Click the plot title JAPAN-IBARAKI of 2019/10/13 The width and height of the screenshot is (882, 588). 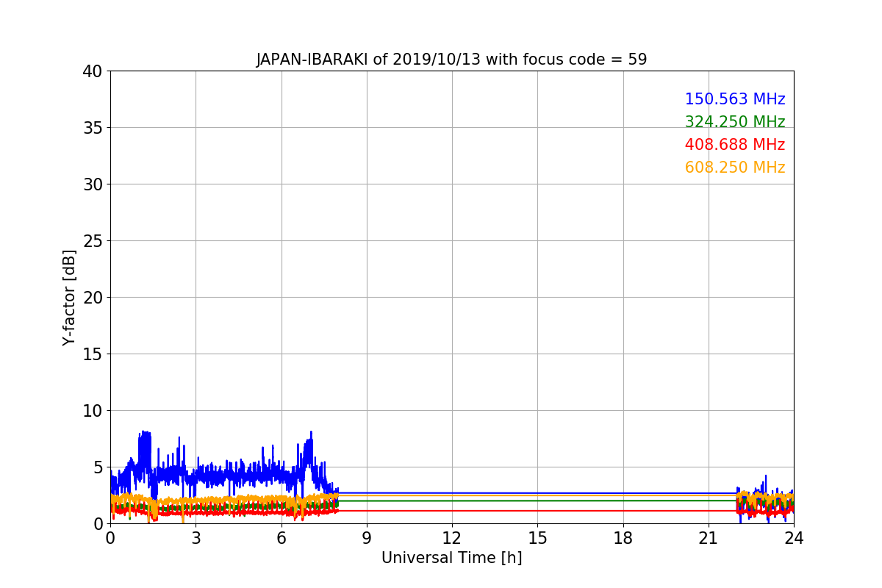[x=451, y=60]
